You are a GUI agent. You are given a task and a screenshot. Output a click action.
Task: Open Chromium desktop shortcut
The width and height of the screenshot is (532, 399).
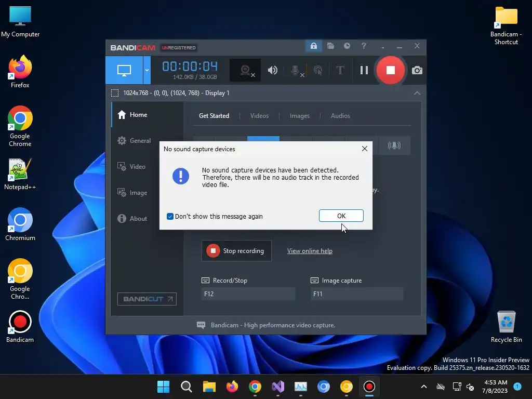pos(20,224)
